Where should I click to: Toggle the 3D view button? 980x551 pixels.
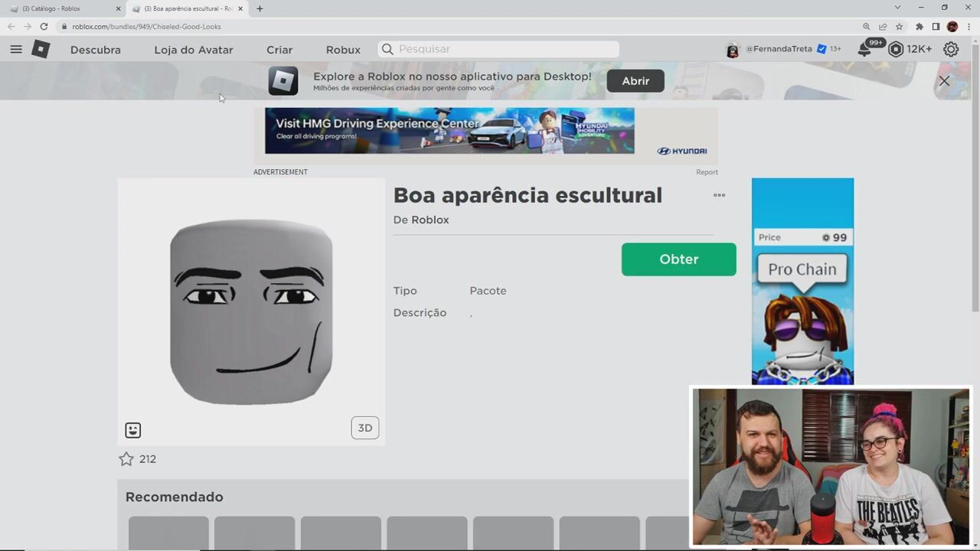pyautogui.click(x=365, y=428)
